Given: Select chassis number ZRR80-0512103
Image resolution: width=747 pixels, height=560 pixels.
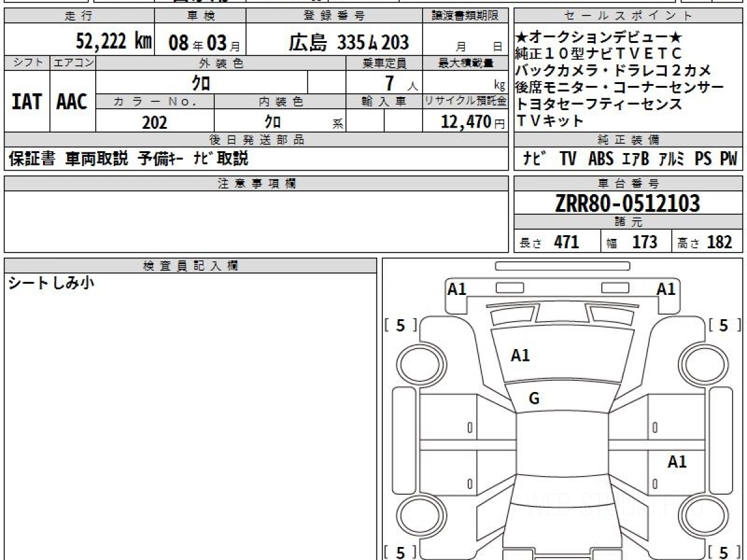Looking at the screenshot, I should point(627,203).
